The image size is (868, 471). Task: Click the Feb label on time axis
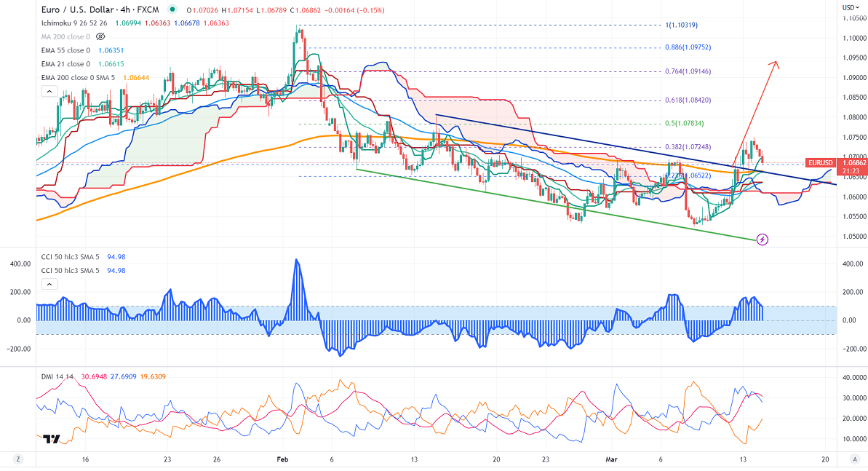point(283,459)
